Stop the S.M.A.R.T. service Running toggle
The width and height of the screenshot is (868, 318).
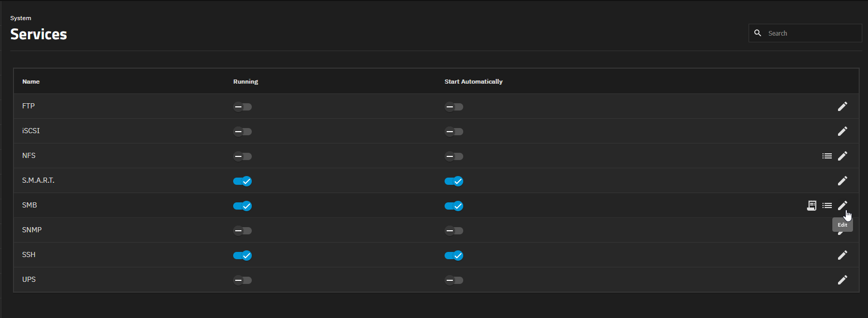pos(242,181)
